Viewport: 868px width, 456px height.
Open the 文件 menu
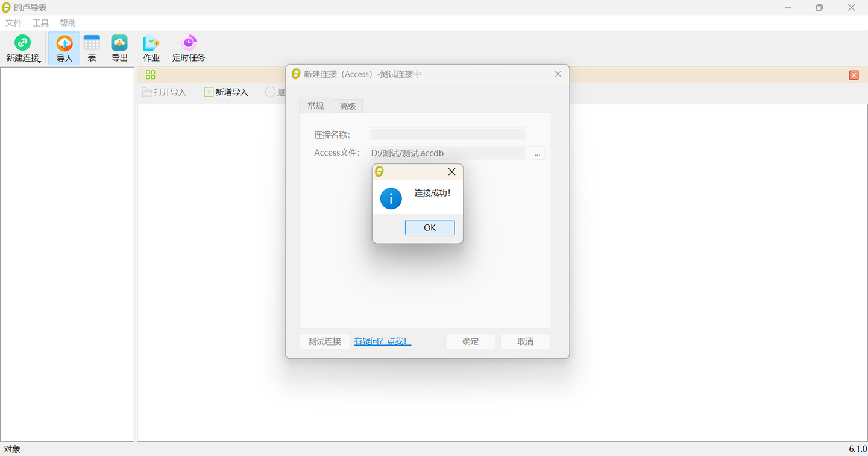tap(13, 23)
